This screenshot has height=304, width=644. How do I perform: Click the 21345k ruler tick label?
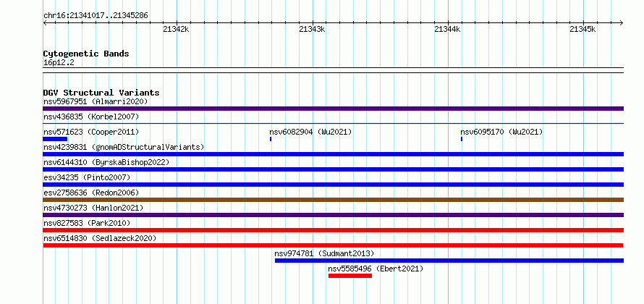[x=582, y=30]
